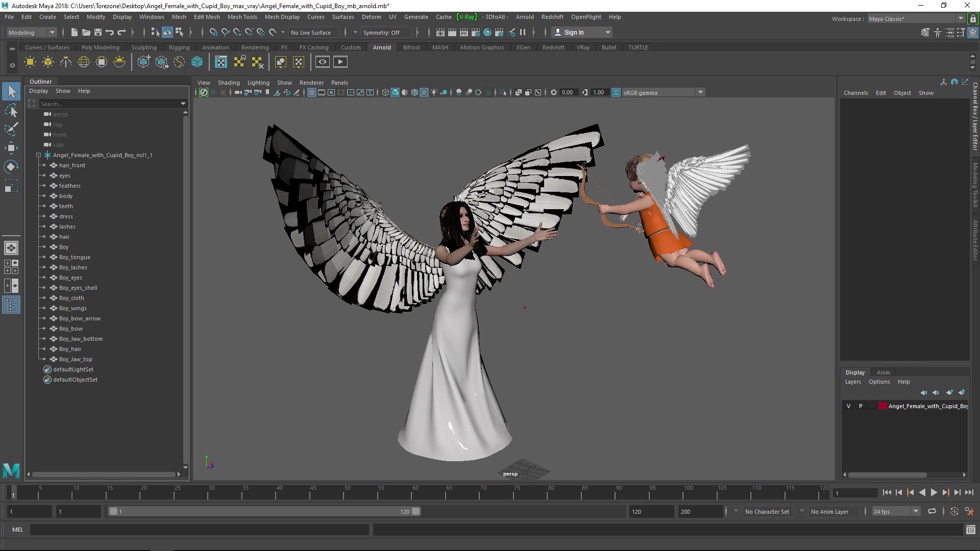The width and height of the screenshot is (980, 551).
Task: Click the IPR render icon
Action: (x=464, y=32)
